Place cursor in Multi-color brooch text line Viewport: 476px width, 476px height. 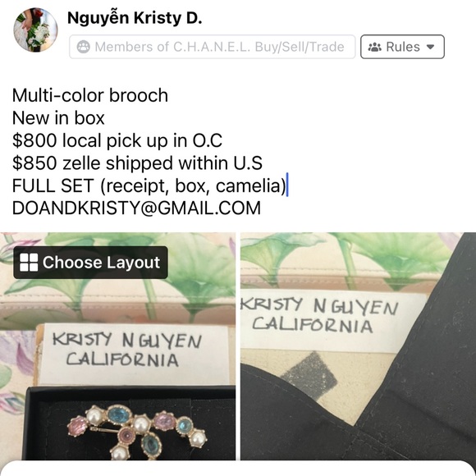click(x=89, y=95)
